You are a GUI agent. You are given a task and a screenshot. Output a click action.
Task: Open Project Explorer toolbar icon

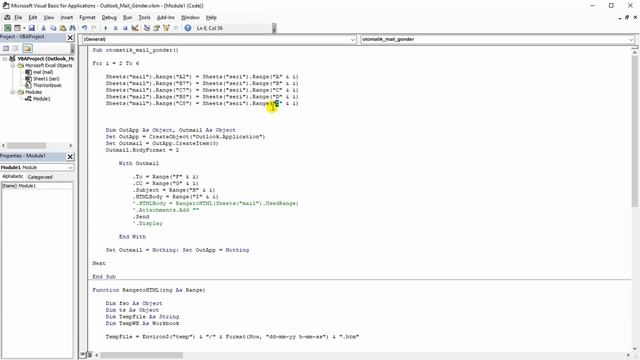[147, 28]
